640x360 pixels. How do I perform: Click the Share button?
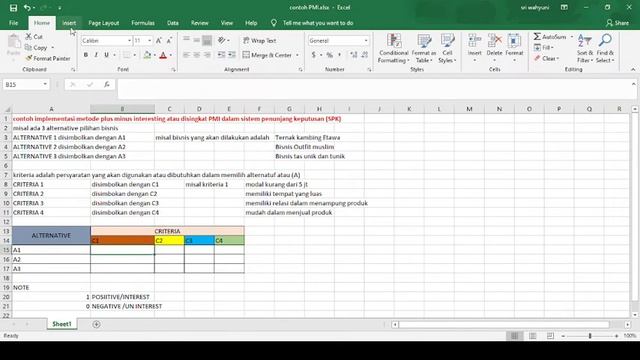point(618,23)
